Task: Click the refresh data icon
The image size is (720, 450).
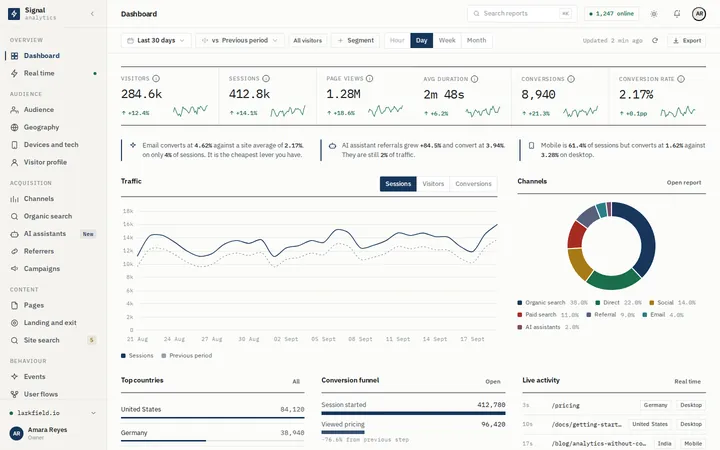Action: tap(655, 40)
